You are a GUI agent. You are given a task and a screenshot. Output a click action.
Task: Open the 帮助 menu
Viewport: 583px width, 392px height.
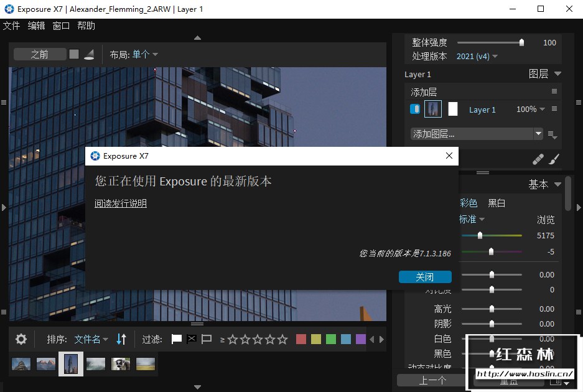86,26
